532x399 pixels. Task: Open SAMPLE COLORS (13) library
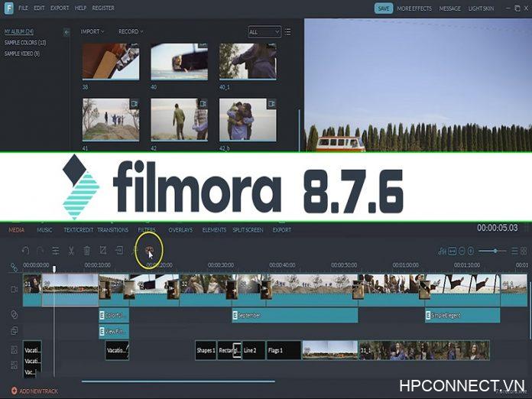(x=25, y=42)
